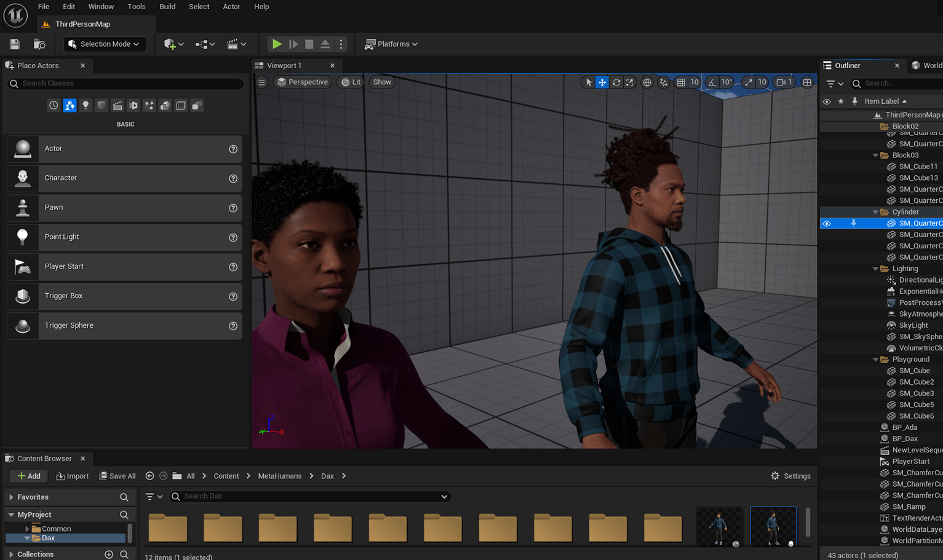Click the green Play button
This screenshot has width=943, height=560.
click(x=277, y=44)
